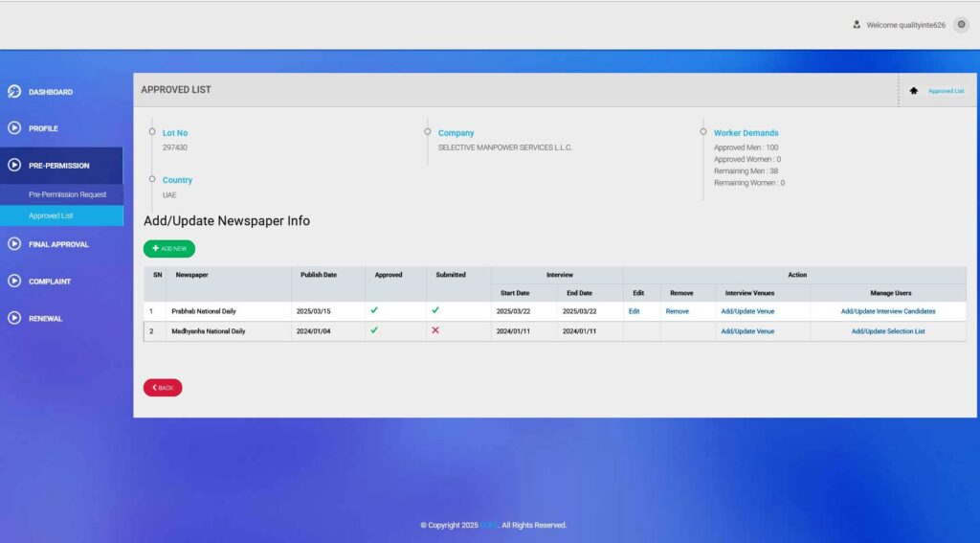Viewport: 980px width, 543px height.
Task: Edit the Prabhab National Daily entry
Action: click(634, 311)
